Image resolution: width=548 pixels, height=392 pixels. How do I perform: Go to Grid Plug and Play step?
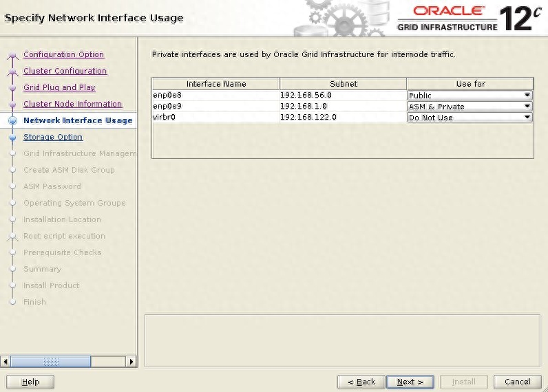[x=59, y=87]
